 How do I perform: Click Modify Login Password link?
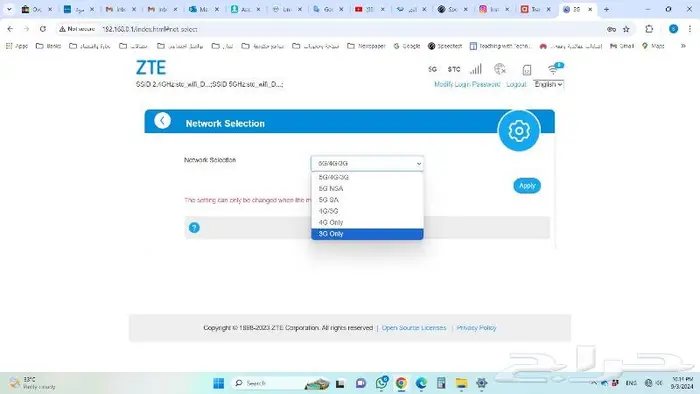coord(467,84)
